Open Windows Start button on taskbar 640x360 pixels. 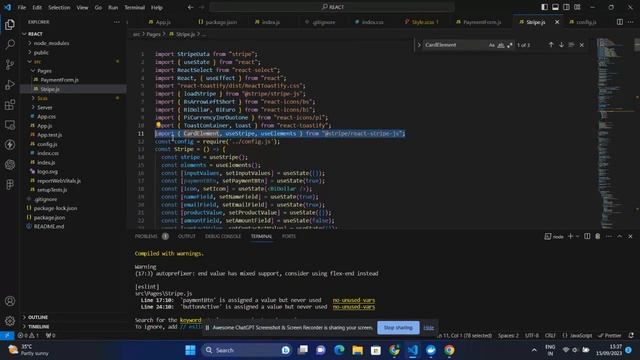tap(190, 350)
